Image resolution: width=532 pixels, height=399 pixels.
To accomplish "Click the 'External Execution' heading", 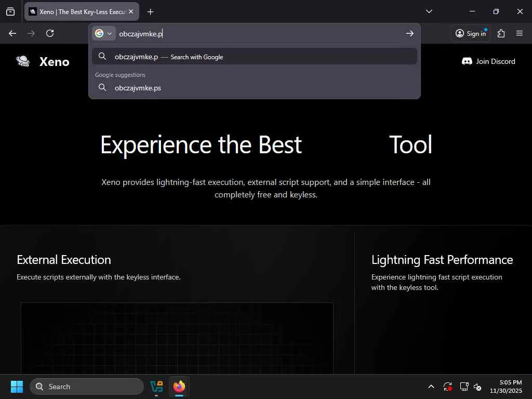I will coord(64,260).
